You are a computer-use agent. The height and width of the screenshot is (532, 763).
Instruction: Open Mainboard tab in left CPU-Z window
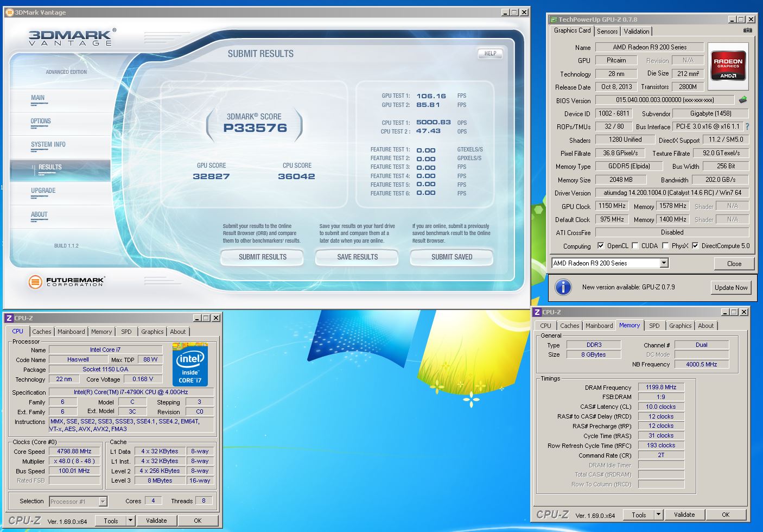point(71,332)
